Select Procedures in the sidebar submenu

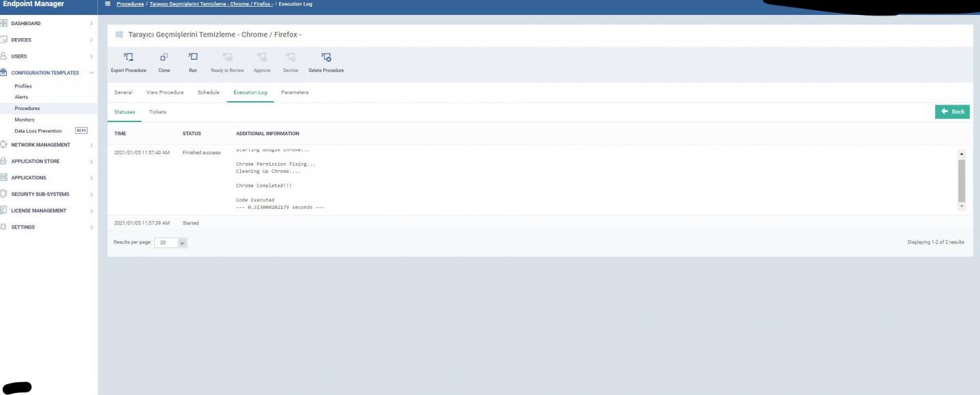coord(27,108)
